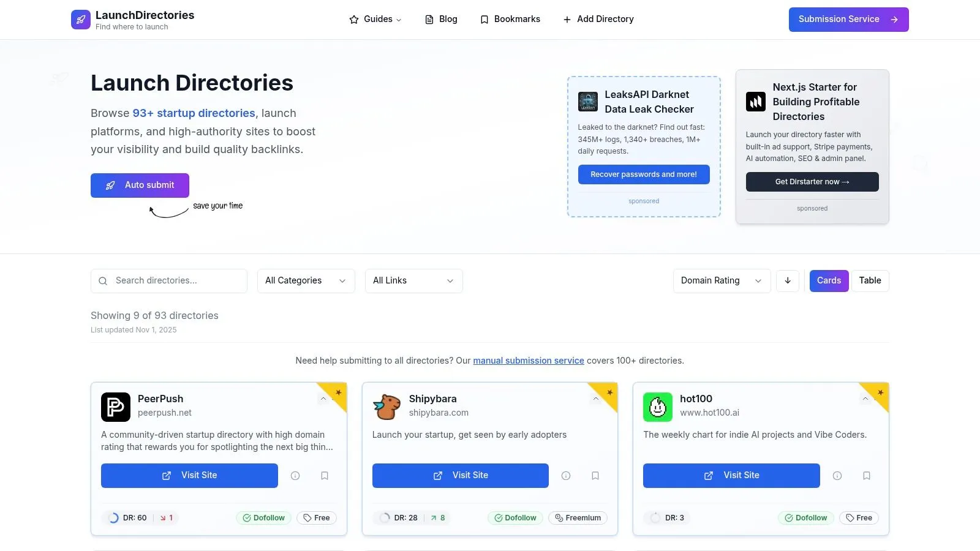Click Get Dirstarter now in the sponsored card
The image size is (980, 551).
pyautogui.click(x=812, y=182)
